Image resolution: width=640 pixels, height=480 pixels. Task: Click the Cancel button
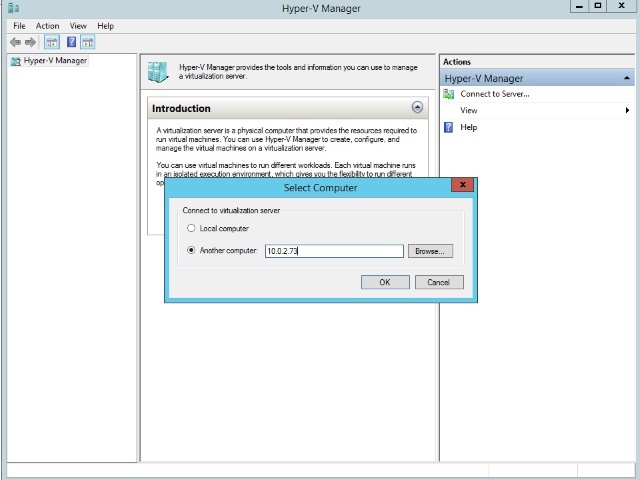coord(439,282)
